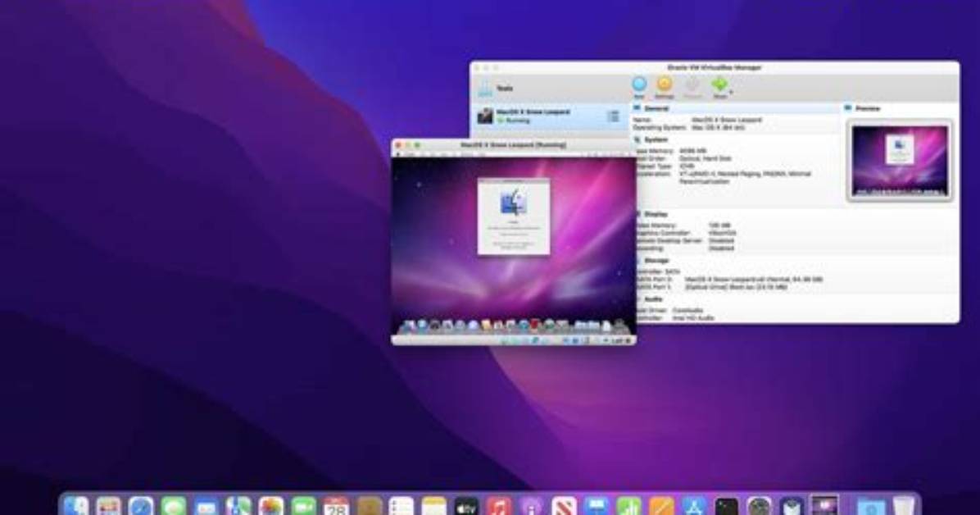This screenshot has height=515, width=980.
Task: Open Launchpad from the Dock
Action: point(108,506)
